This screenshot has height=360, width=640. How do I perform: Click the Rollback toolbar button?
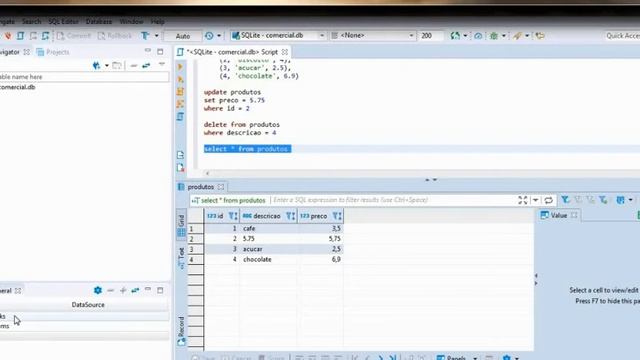(x=115, y=36)
